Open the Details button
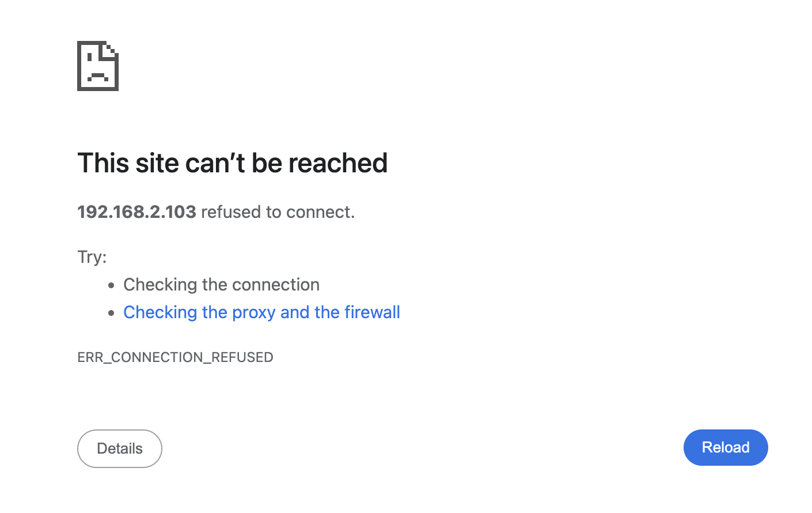Image resolution: width=812 pixels, height=513 pixels. pyautogui.click(x=120, y=448)
